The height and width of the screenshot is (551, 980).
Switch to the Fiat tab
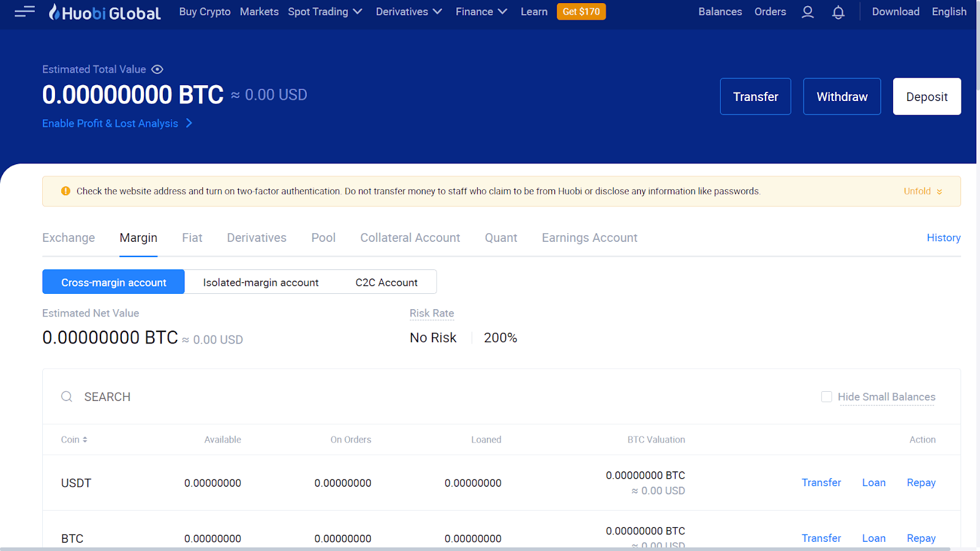[x=192, y=238]
